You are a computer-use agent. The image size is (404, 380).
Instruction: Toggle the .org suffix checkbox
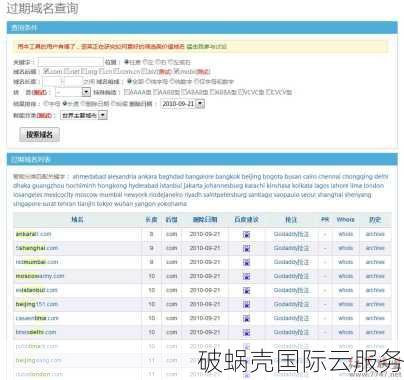[84, 71]
